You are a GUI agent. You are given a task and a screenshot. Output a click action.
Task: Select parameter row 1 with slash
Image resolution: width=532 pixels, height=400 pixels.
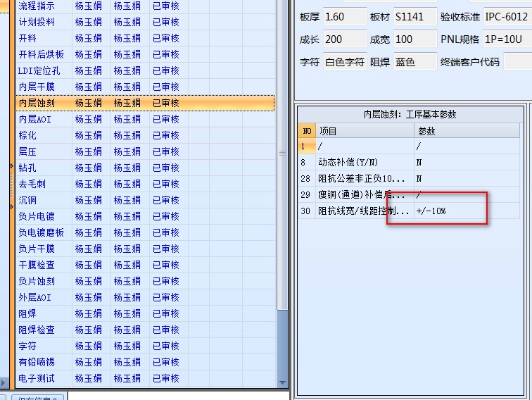[x=409, y=146]
